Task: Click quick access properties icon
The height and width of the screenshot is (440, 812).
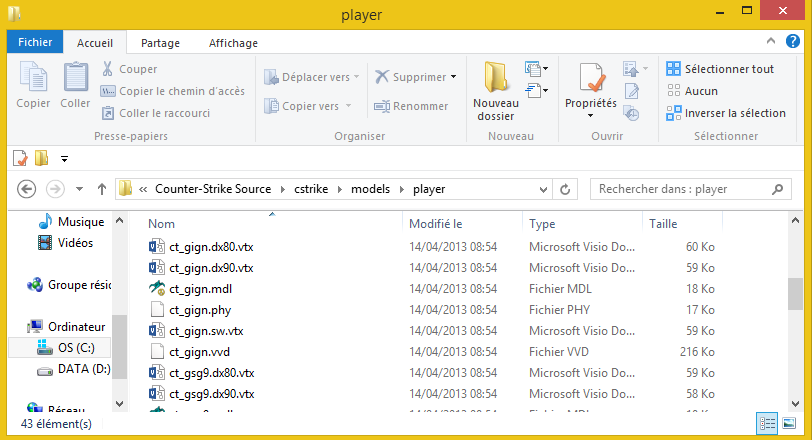Action: [20, 158]
